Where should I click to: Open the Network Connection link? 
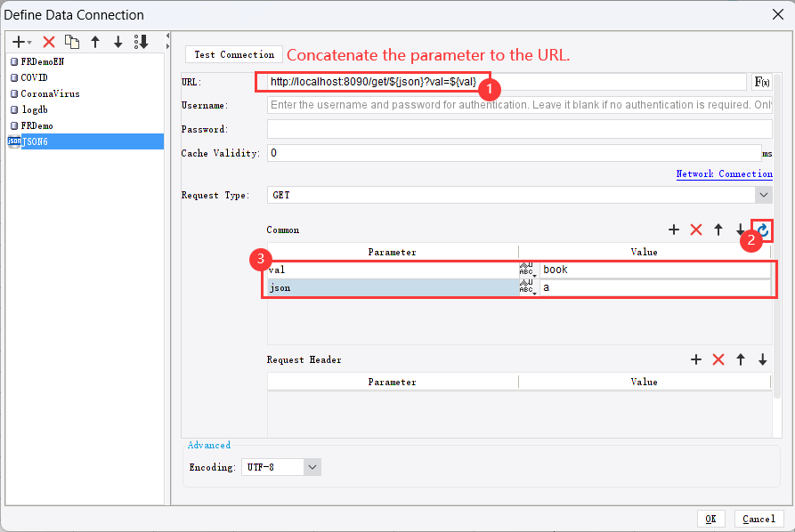point(724,173)
